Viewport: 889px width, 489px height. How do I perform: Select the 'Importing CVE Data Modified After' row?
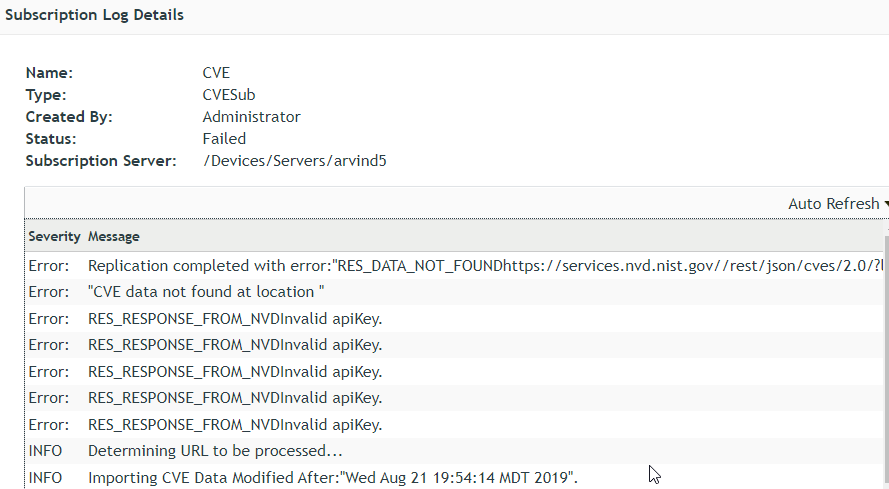click(x=455, y=477)
